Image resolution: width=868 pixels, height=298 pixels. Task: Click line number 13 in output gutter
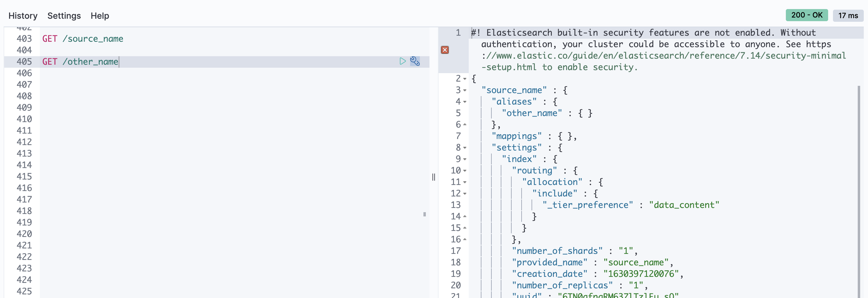(455, 205)
